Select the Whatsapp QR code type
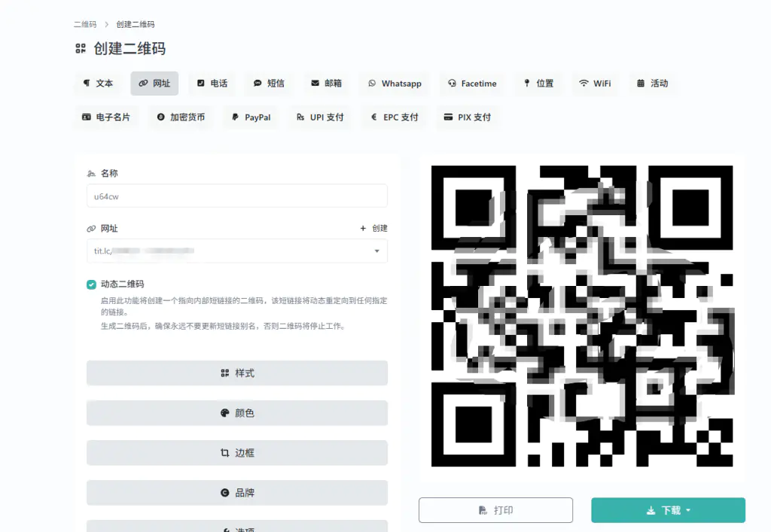Viewport: 771px width, 532px height. point(394,84)
